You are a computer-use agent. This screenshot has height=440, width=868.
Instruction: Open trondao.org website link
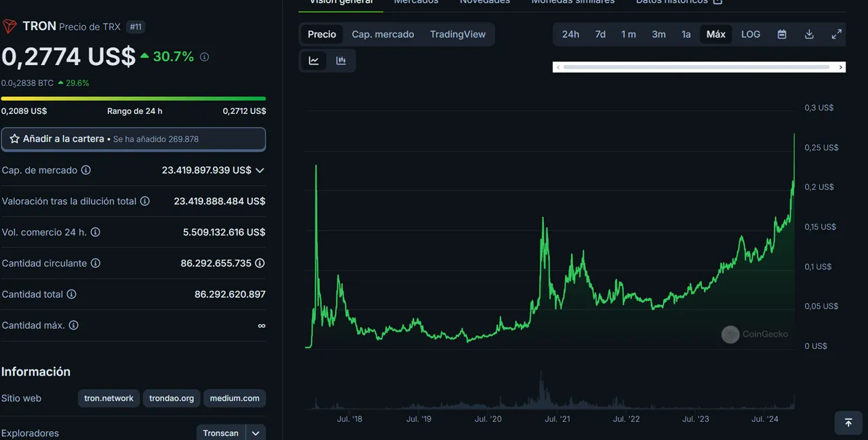[172, 398]
